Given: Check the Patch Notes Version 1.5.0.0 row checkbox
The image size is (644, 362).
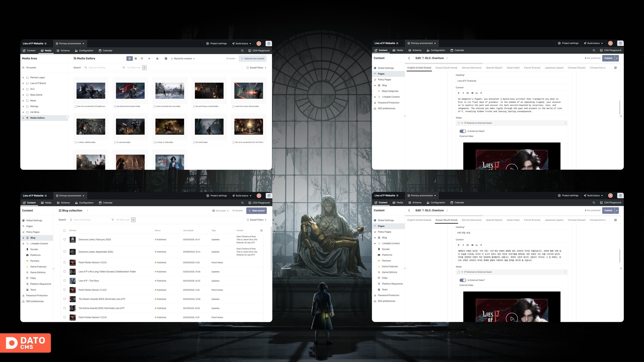Looking at the screenshot, I should pos(65,262).
